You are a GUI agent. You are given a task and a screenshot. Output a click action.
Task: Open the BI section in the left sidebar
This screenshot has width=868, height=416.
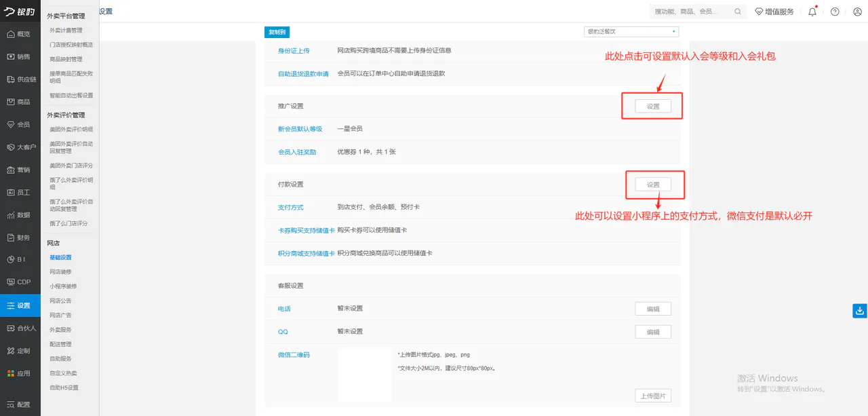click(x=20, y=259)
